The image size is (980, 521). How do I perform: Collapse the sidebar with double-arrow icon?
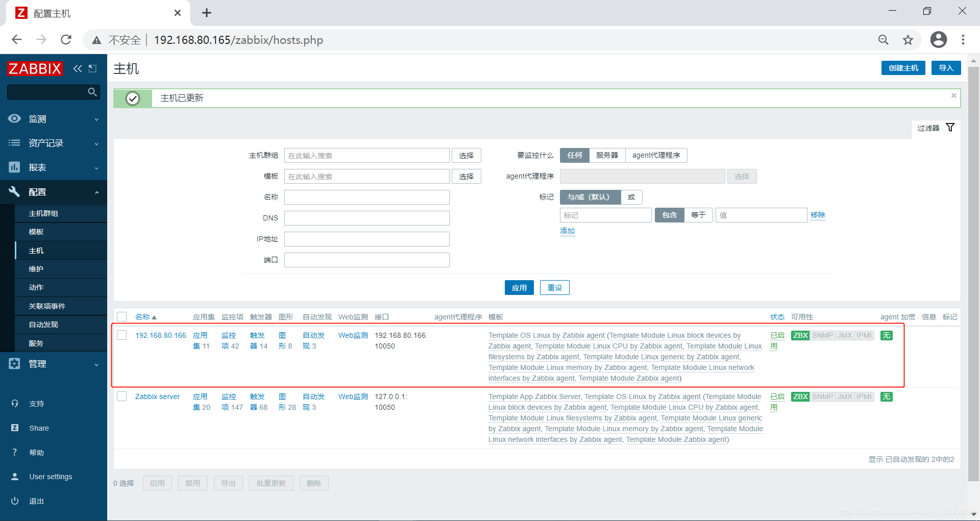click(78, 68)
